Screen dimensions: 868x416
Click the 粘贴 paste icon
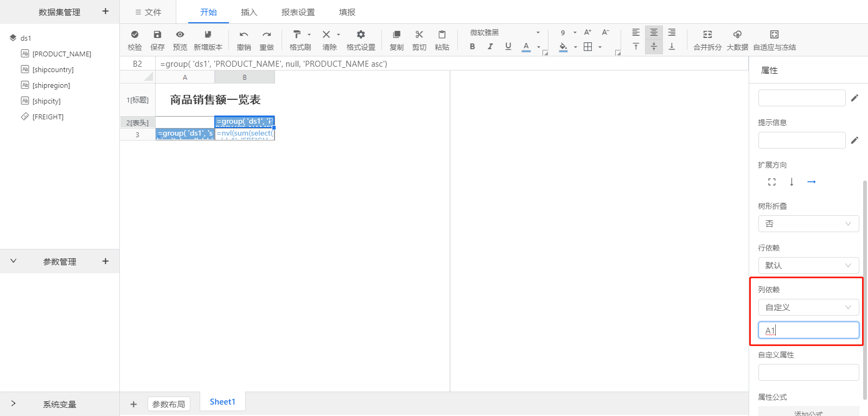point(442,34)
